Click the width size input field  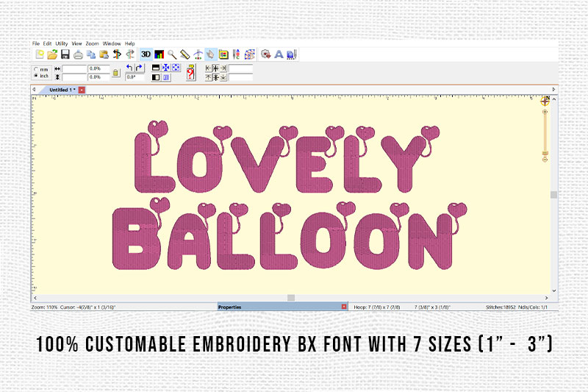[74, 68]
